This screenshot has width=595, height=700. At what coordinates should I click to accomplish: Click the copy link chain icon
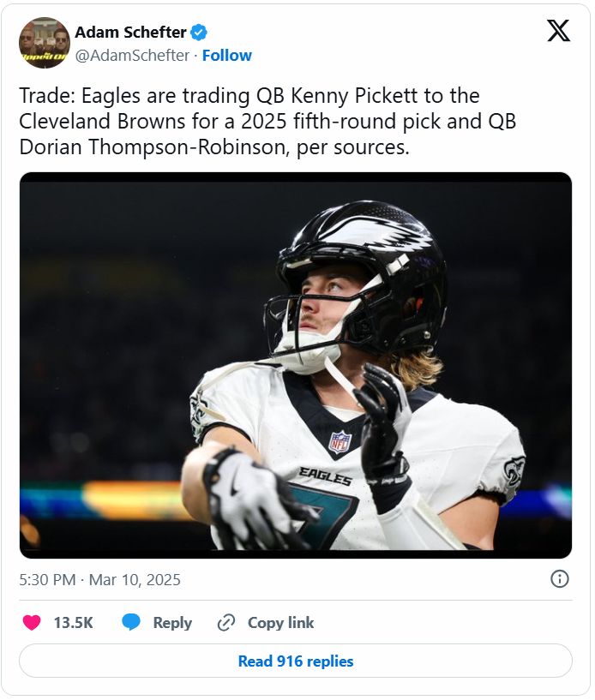coord(226,623)
